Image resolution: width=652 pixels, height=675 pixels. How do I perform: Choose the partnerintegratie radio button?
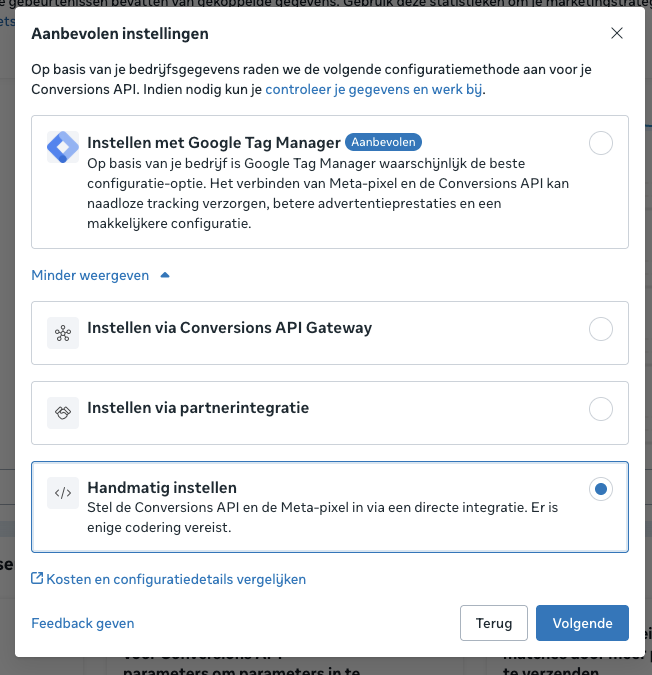tap(601, 409)
